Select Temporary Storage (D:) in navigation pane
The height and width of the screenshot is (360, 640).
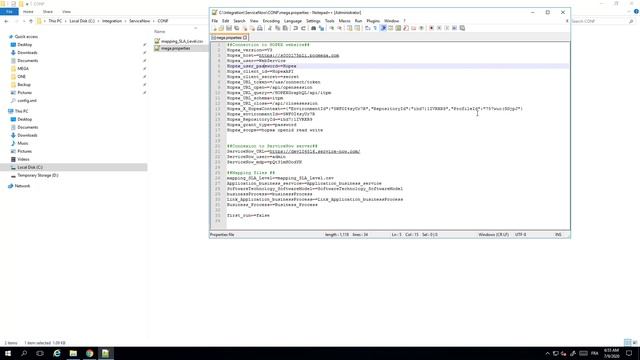[38, 175]
